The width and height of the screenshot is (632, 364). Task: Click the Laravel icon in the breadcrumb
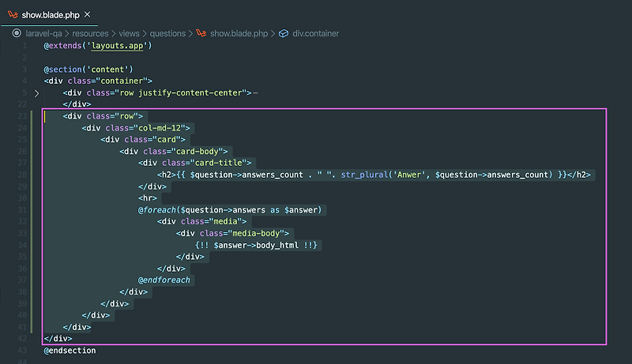(x=201, y=33)
